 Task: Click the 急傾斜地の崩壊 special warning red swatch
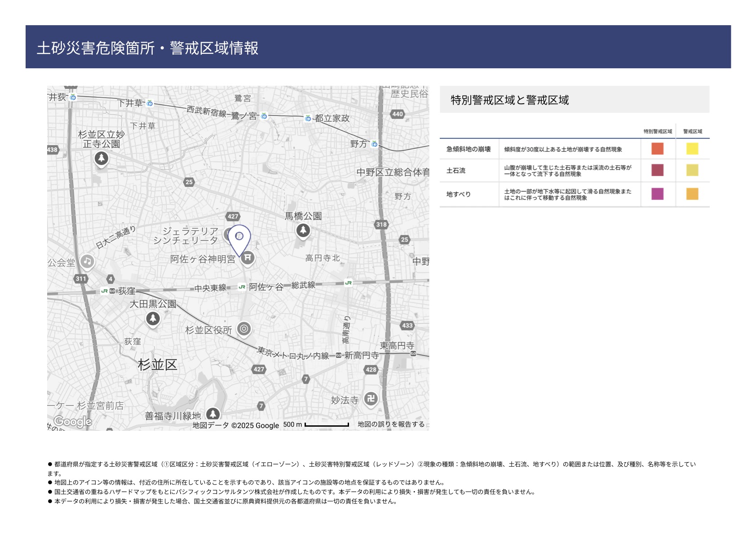pyautogui.click(x=657, y=149)
